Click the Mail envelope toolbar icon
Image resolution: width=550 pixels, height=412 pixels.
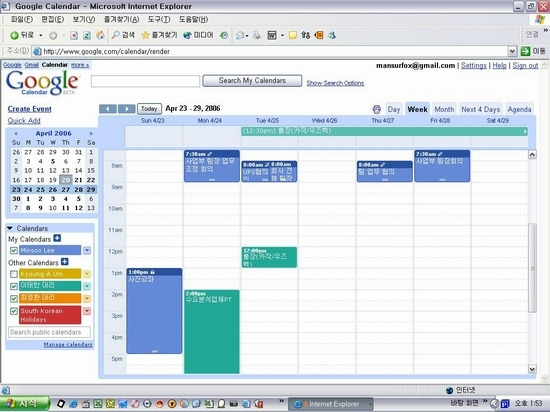click(x=240, y=35)
